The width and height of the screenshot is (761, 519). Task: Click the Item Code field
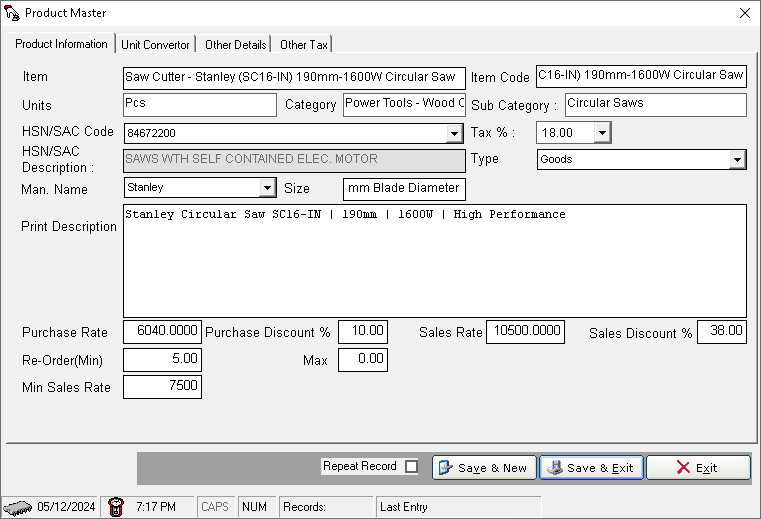coord(641,76)
